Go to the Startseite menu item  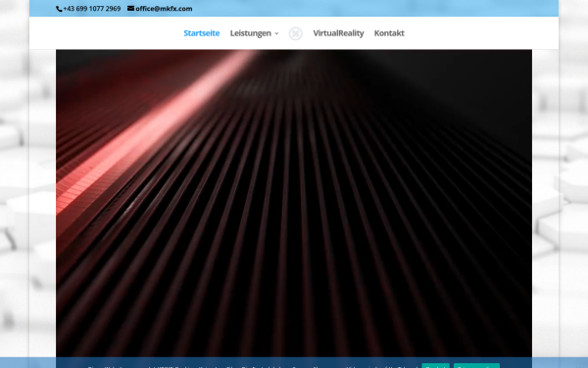point(202,33)
